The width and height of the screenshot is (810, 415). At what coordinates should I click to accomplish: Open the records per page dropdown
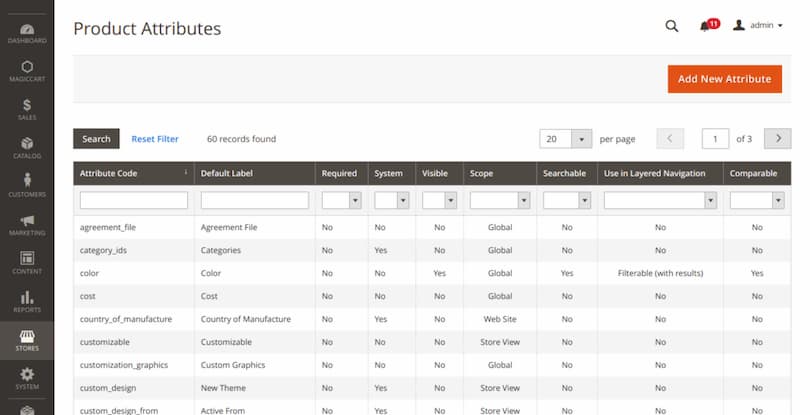click(x=565, y=139)
